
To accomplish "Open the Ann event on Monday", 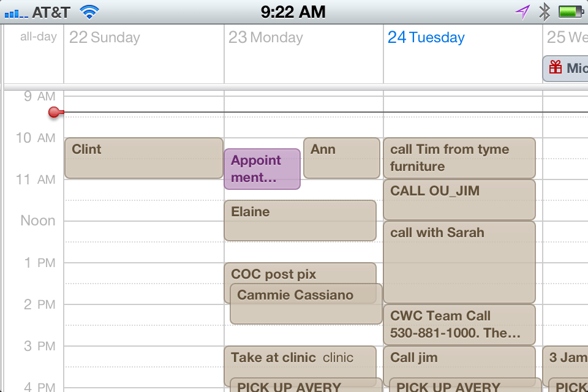I will (x=342, y=158).
